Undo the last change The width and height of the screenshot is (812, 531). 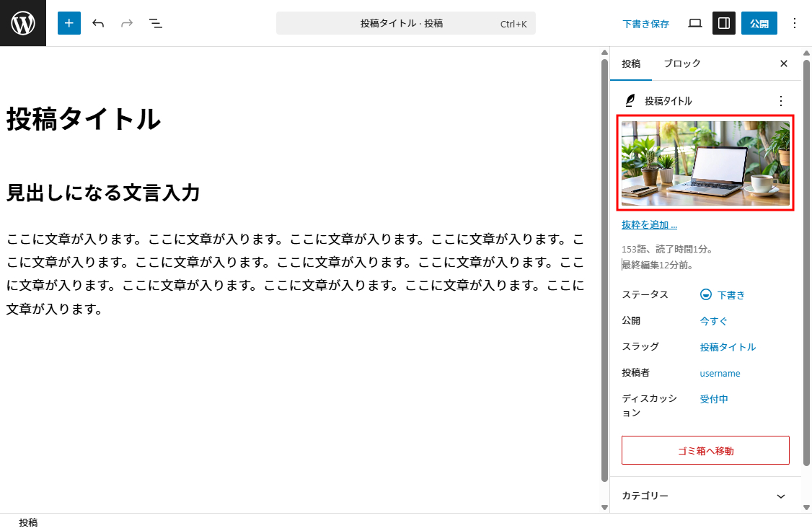(x=98, y=23)
